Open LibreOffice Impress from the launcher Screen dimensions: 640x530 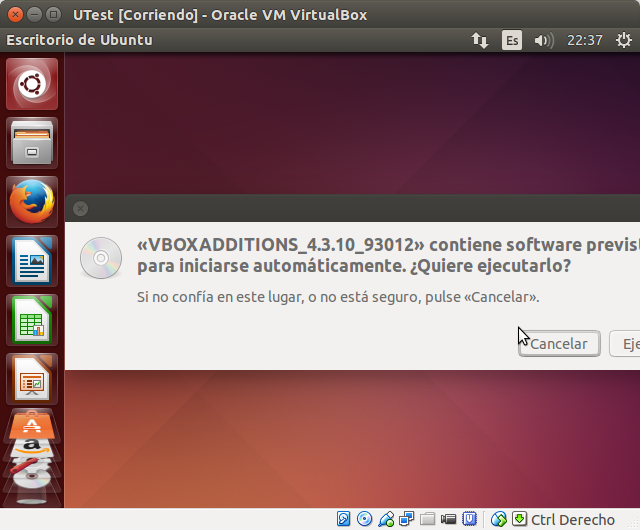pyautogui.click(x=32, y=379)
